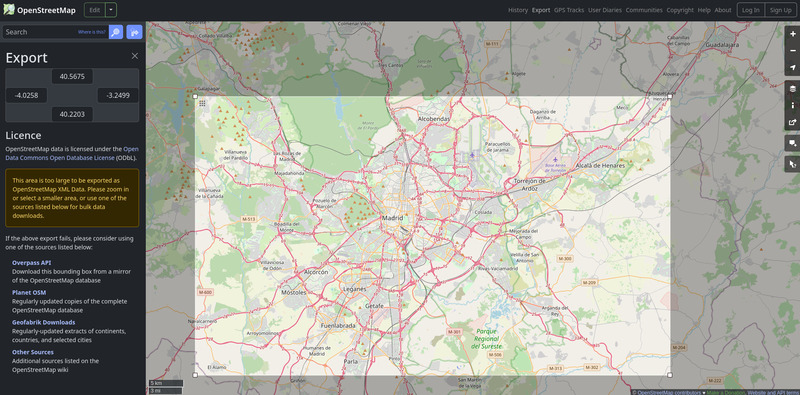800x395 pixels.
Task: Edit the south latitude 40.2203 field
Action: (x=72, y=114)
